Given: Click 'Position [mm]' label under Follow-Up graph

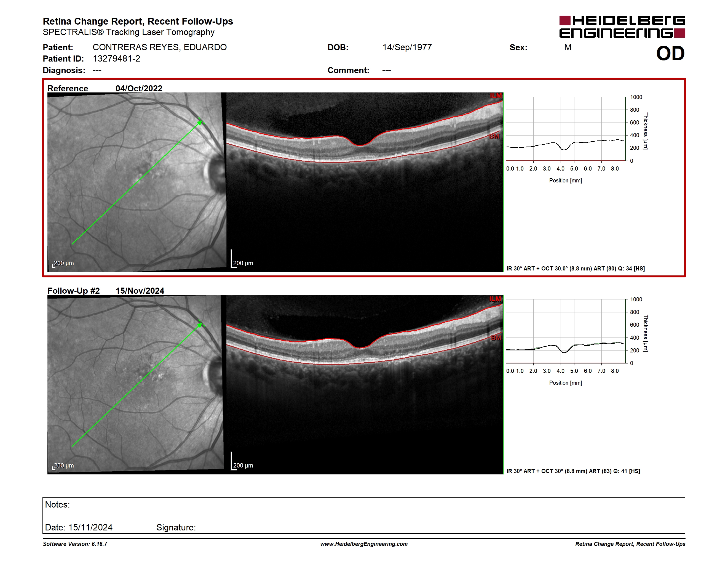Looking at the screenshot, I should (x=566, y=383).
